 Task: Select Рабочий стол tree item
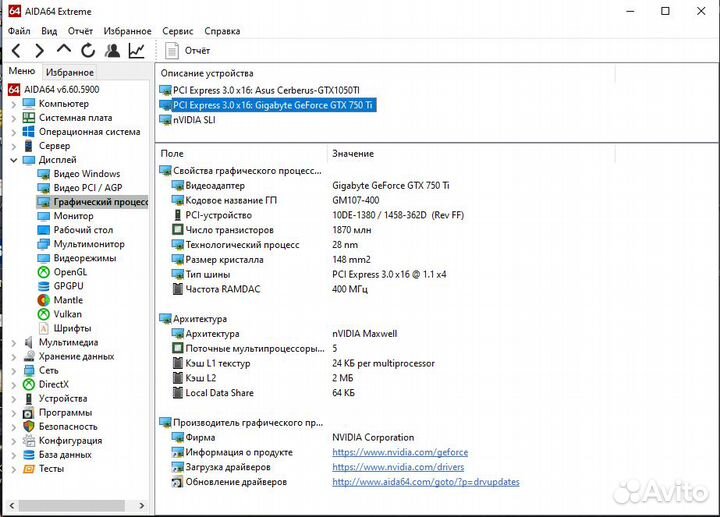tap(75, 230)
